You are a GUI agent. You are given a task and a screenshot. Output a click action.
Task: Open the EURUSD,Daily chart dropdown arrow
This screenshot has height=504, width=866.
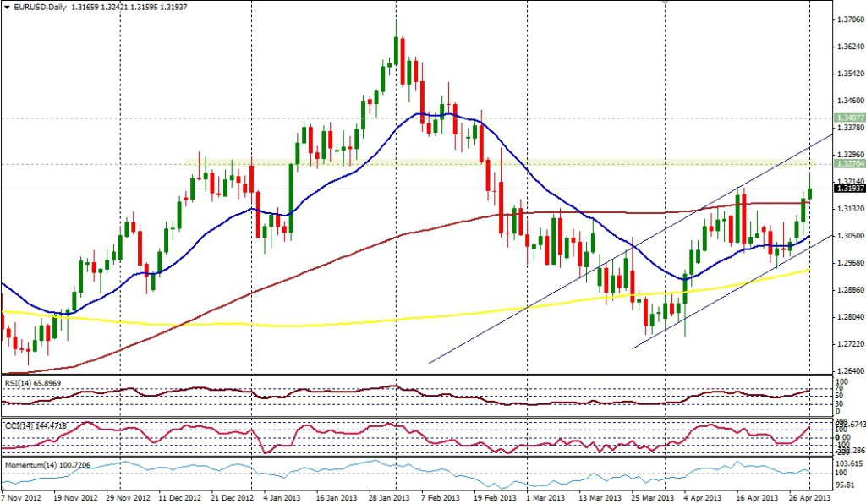(x=7, y=8)
